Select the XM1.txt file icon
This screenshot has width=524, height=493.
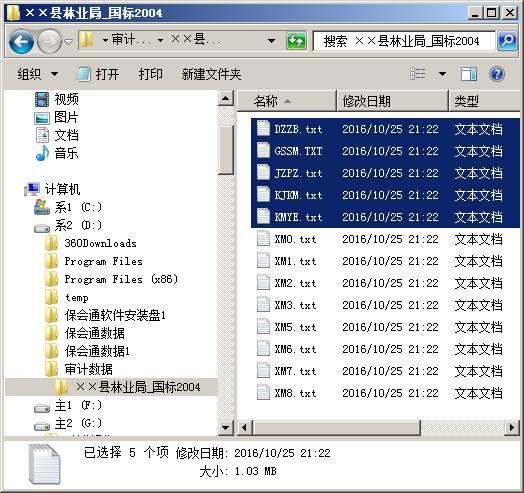pos(263,261)
